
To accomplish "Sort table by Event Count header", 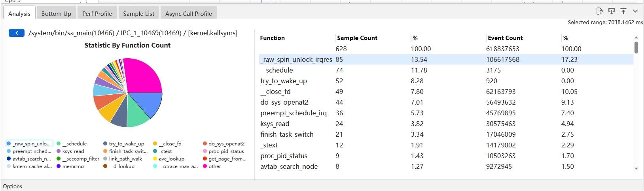I will pyautogui.click(x=505, y=38).
